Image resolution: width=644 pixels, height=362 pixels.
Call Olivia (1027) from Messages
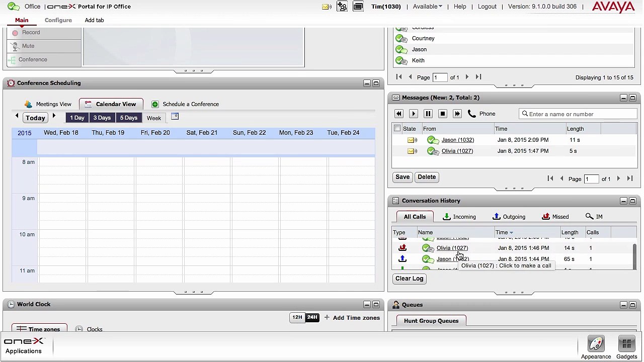(x=457, y=151)
